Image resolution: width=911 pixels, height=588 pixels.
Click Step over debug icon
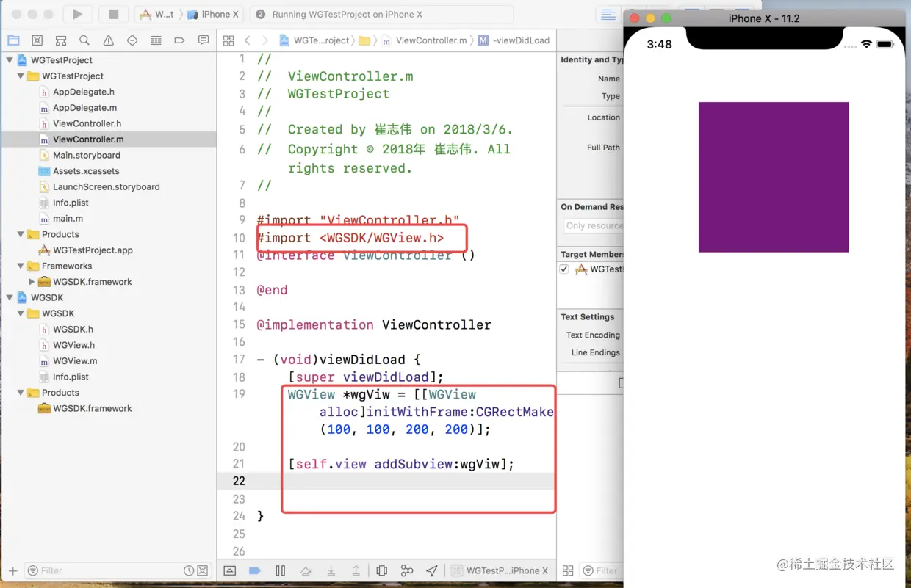tap(306, 570)
